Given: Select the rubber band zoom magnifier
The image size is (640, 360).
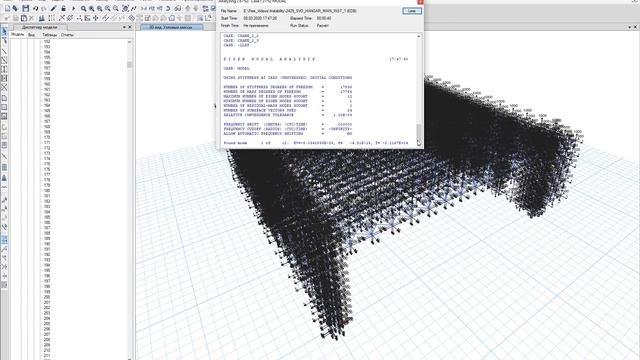Looking at the screenshot, I should [83, 9].
